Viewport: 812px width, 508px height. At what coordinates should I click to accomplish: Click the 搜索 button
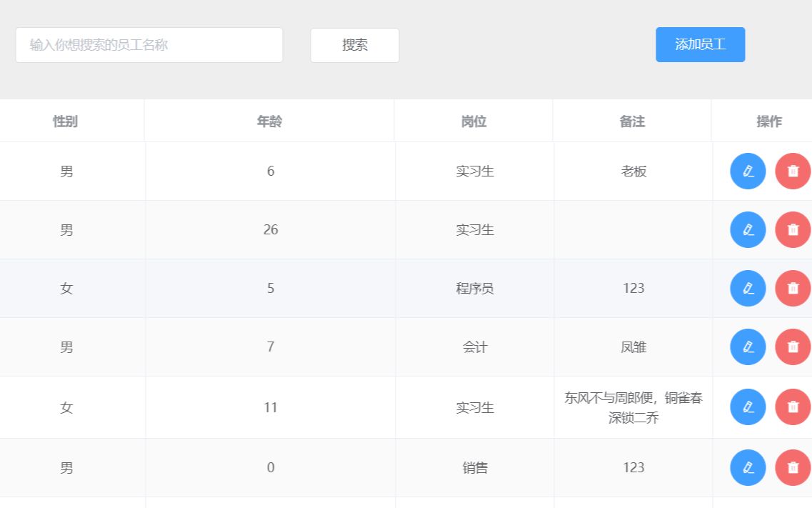point(354,45)
